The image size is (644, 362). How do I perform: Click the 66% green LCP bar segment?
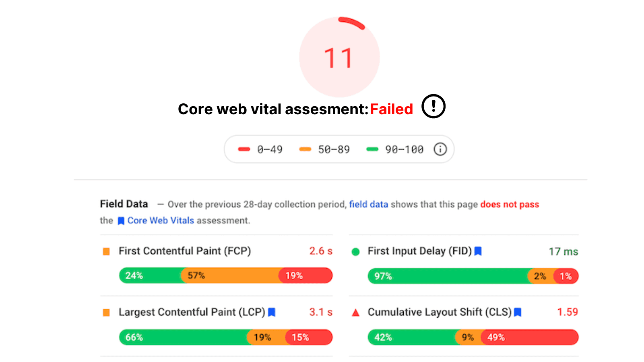(183, 337)
